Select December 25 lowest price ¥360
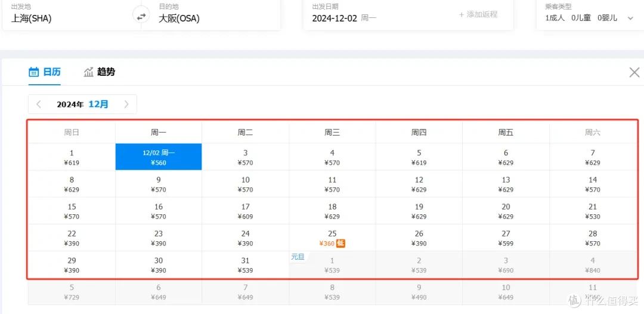Image resolution: width=644 pixels, height=314 pixels. [332, 238]
